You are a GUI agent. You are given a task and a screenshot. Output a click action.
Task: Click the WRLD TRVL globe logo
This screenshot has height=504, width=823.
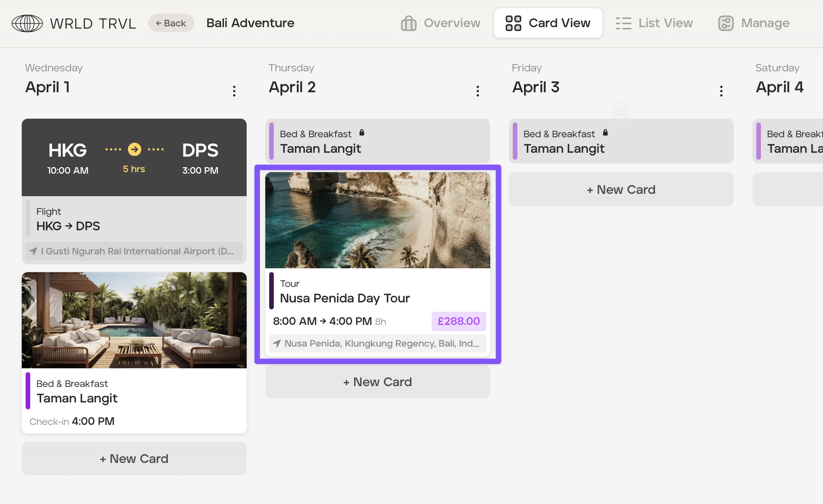click(x=27, y=23)
